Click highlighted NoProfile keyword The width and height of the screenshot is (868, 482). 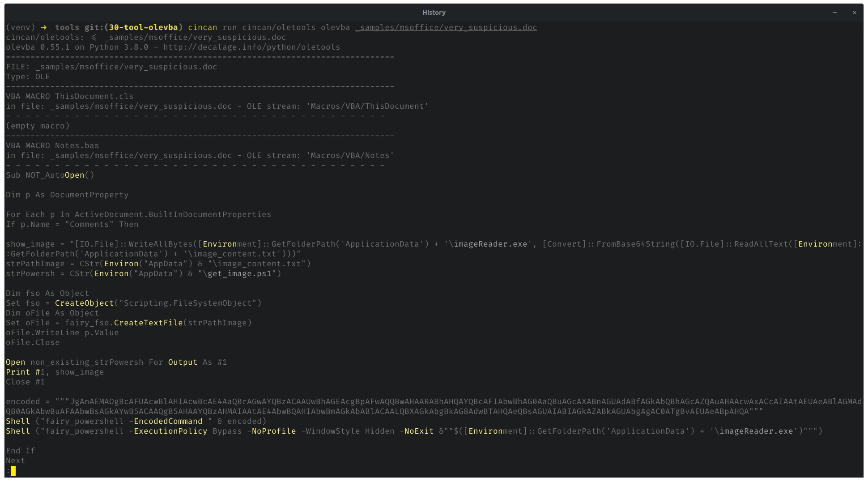(274, 431)
